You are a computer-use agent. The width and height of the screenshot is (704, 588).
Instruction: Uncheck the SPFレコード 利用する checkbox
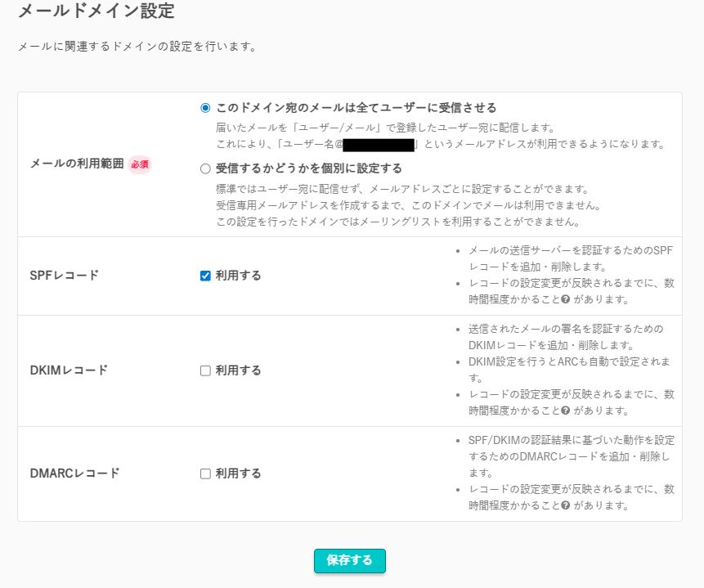click(x=205, y=276)
